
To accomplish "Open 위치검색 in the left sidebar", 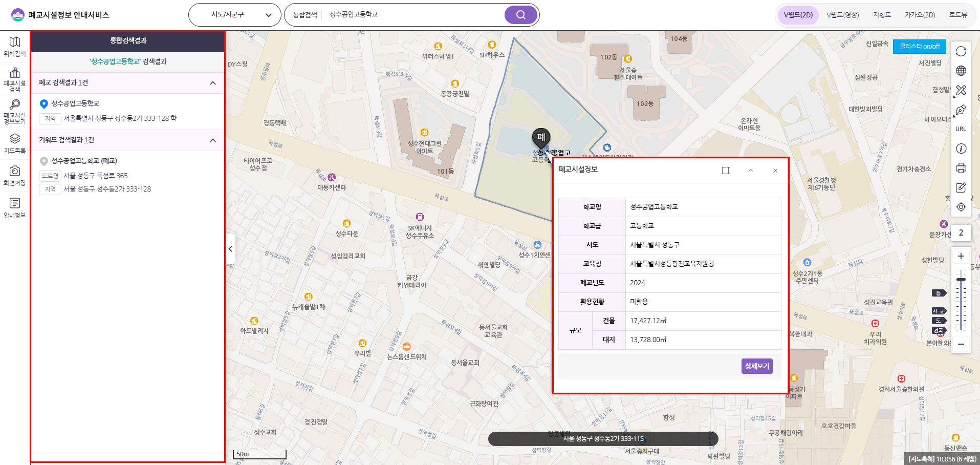I will pos(15,46).
